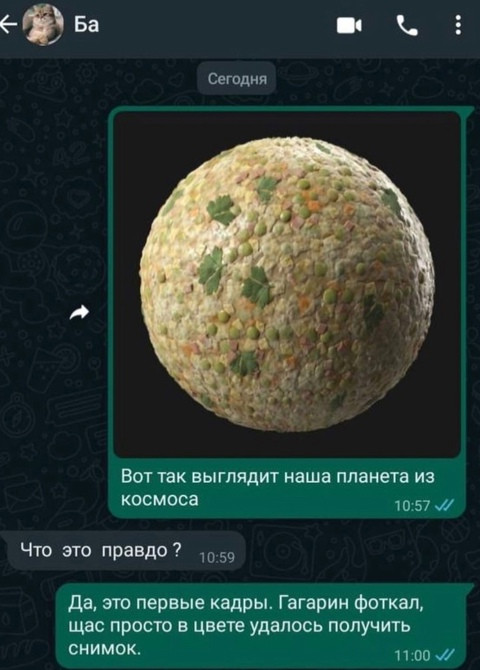Open the cat profile picture
Screen dimensions: 480x670
tap(43, 26)
